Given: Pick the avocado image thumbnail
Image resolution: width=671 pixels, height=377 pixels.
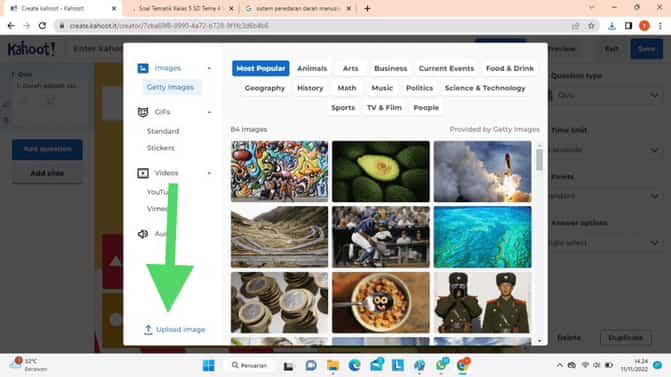Looking at the screenshot, I should [x=381, y=171].
